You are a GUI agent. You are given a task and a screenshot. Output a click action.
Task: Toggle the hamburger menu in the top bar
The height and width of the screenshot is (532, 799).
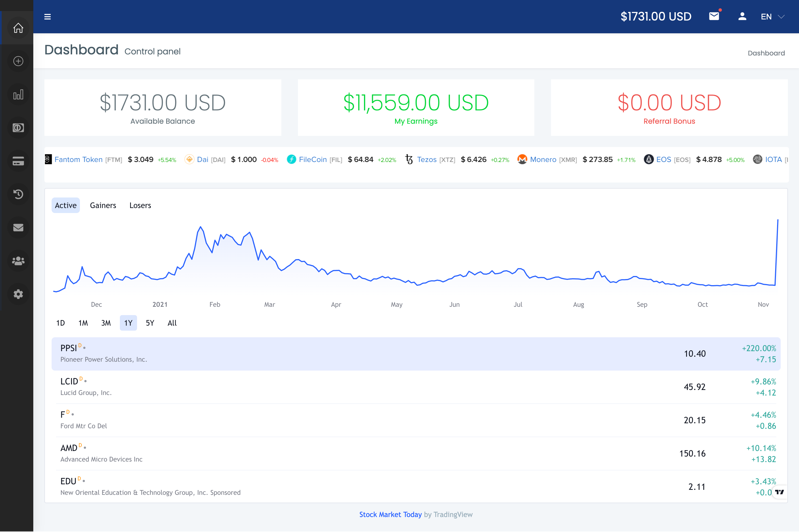(x=47, y=17)
